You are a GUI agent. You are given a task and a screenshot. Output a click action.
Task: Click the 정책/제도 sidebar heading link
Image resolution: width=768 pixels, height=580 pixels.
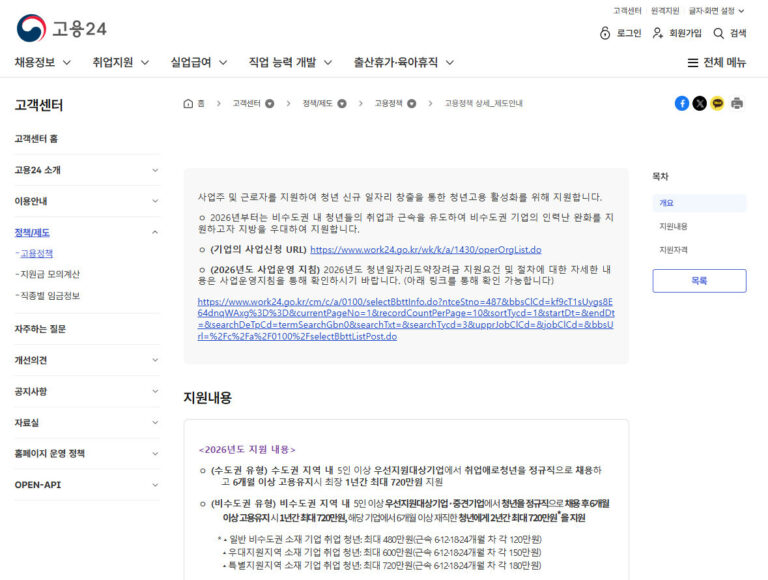32,232
